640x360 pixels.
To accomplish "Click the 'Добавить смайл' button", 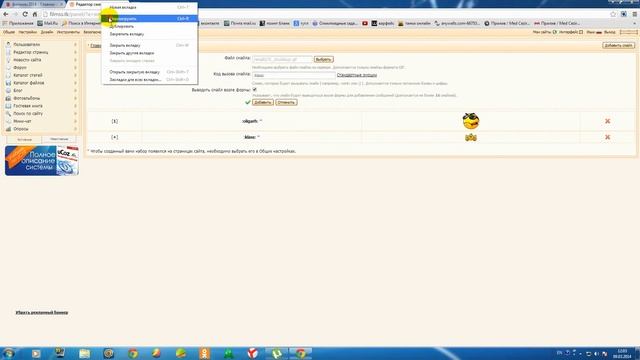I will click(x=618, y=45).
